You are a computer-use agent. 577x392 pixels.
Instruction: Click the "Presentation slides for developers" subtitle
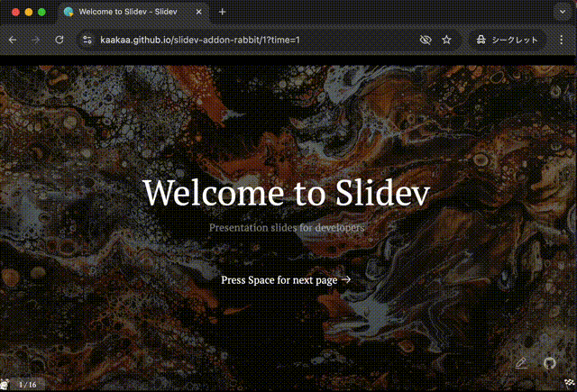coord(287,228)
